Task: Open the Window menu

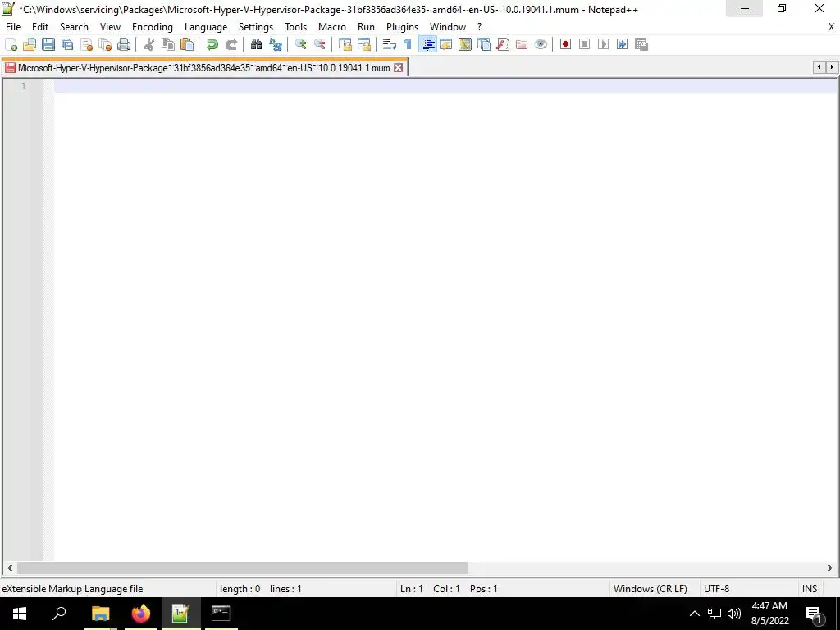Action: point(447,27)
